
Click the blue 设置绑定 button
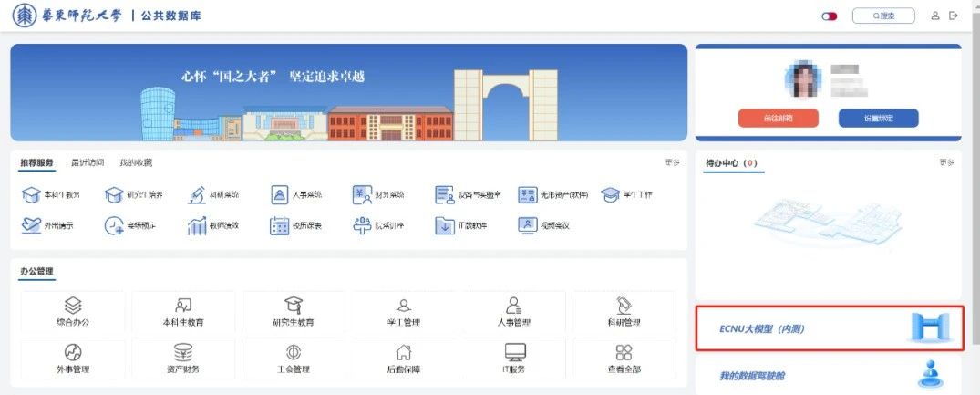point(878,118)
